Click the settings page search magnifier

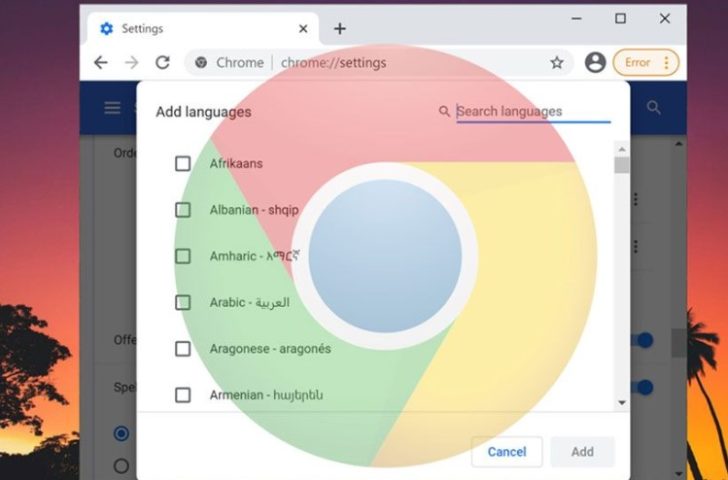pyautogui.click(x=654, y=108)
